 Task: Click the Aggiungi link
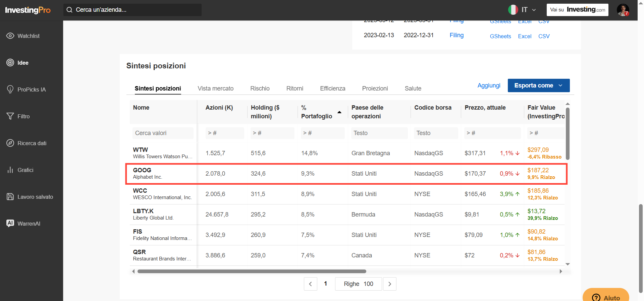489,85
